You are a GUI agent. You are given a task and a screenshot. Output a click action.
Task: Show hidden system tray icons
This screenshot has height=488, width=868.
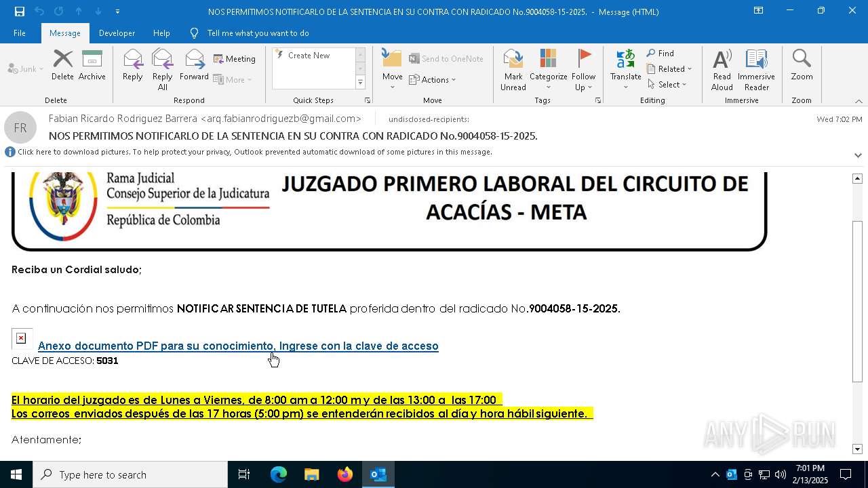click(715, 474)
